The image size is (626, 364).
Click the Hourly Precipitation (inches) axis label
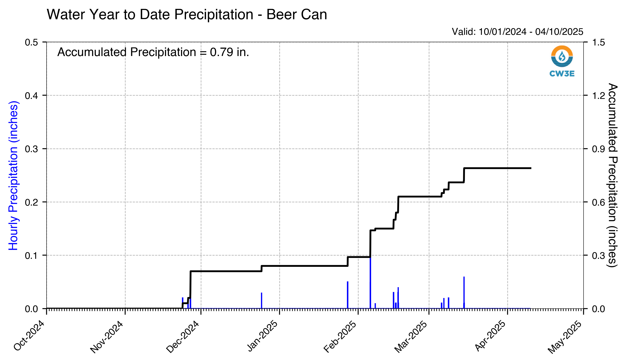click(13, 176)
